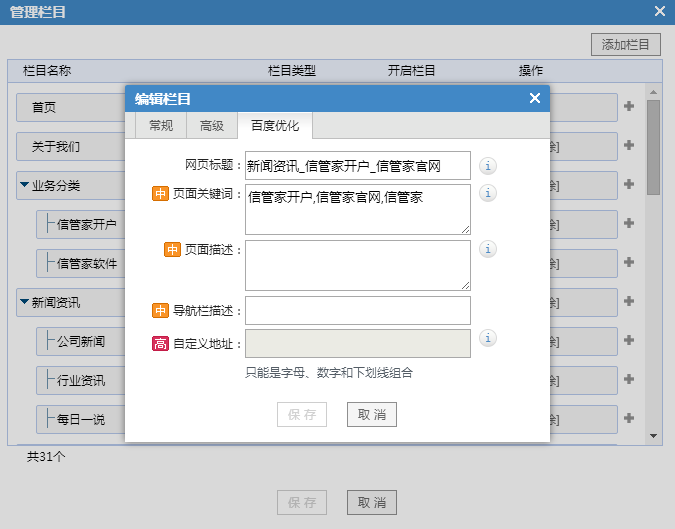Screen dimensions: 675x529
Task: Click the column list scrollbar down arrow
Action: coord(654,436)
